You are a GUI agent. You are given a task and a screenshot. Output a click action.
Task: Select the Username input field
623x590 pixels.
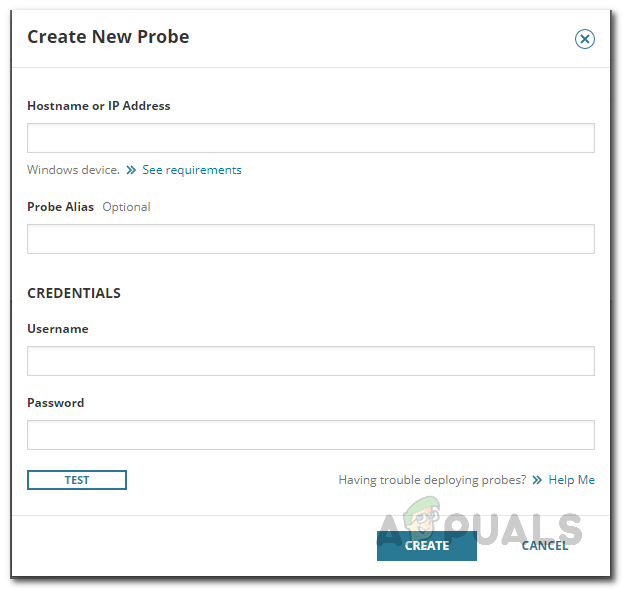[x=310, y=361]
